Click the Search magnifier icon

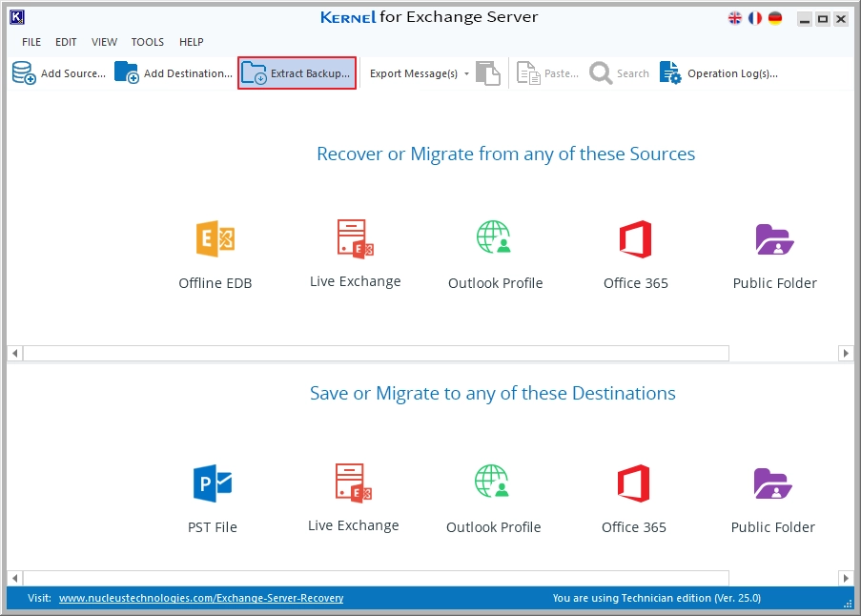[601, 73]
